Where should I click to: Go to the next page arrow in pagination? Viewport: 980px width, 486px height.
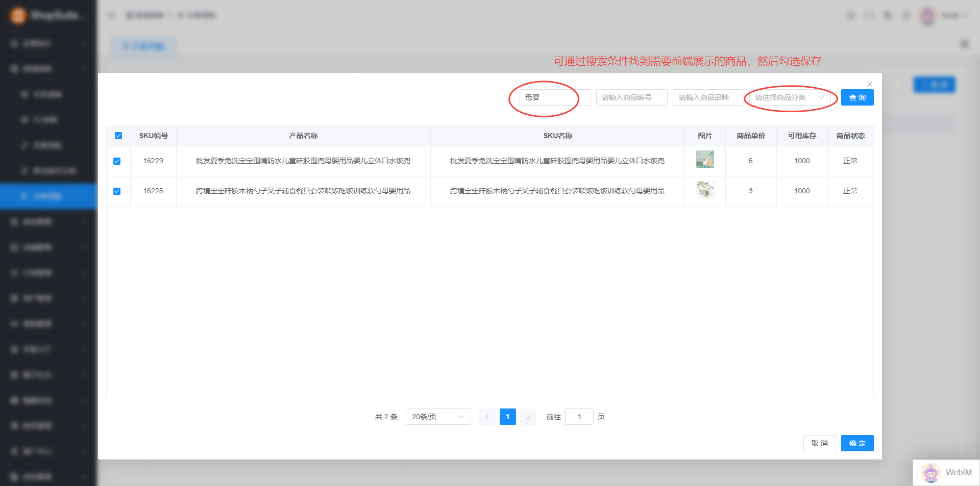pos(528,417)
